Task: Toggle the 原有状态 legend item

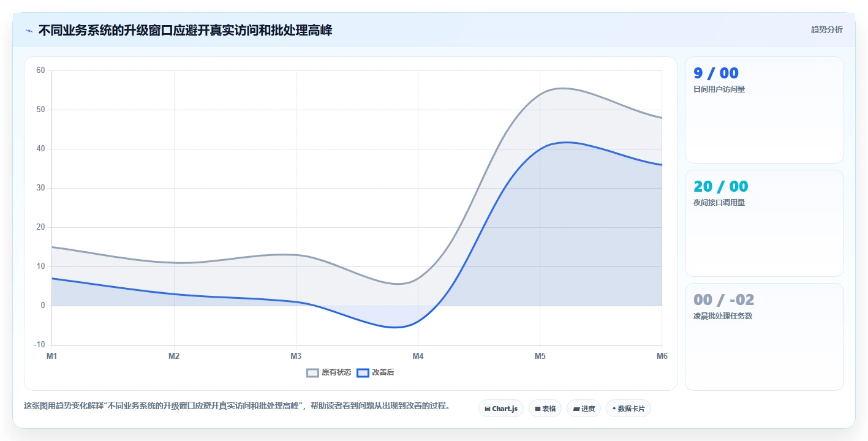Action: pyautogui.click(x=329, y=372)
